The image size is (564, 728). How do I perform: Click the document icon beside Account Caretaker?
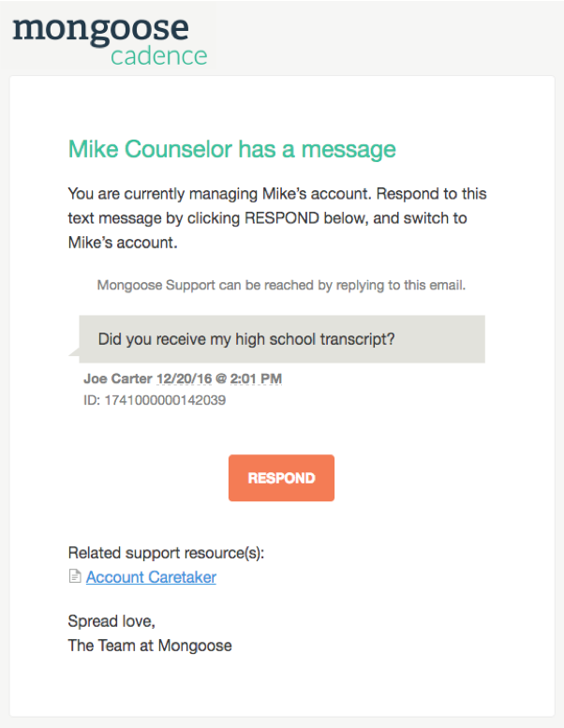pyautogui.click(x=75, y=577)
